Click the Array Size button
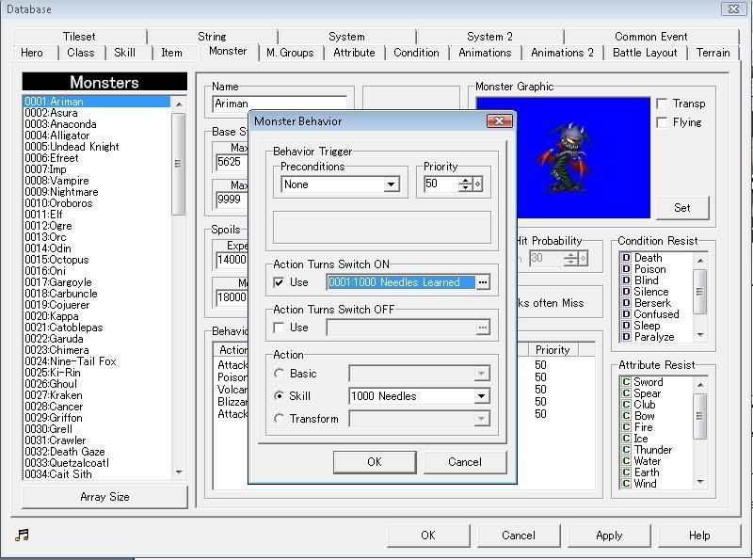This screenshot has height=560, width=753. click(104, 497)
